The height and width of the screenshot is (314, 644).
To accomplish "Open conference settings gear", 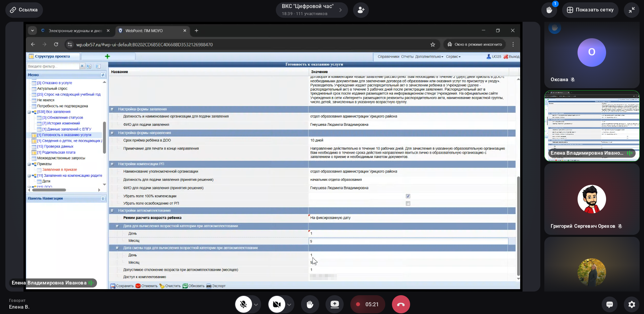I will (x=632, y=304).
